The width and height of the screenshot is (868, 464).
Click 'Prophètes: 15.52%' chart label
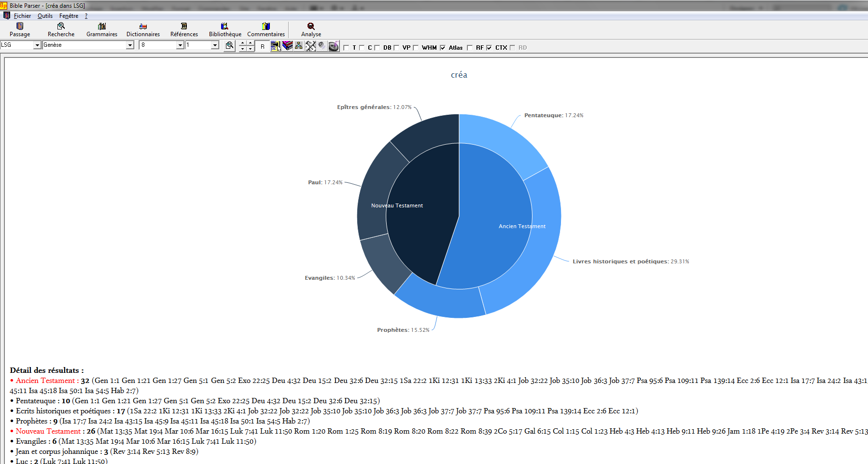(x=403, y=330)
